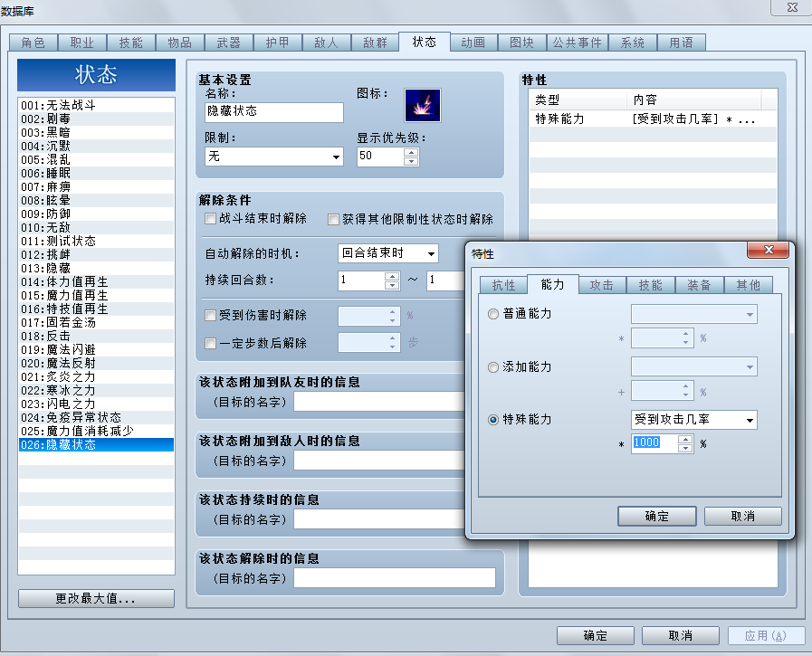Select 特殊能力 radio button
The height and width of the screenshot is (656, 812).
click(493, 420)
